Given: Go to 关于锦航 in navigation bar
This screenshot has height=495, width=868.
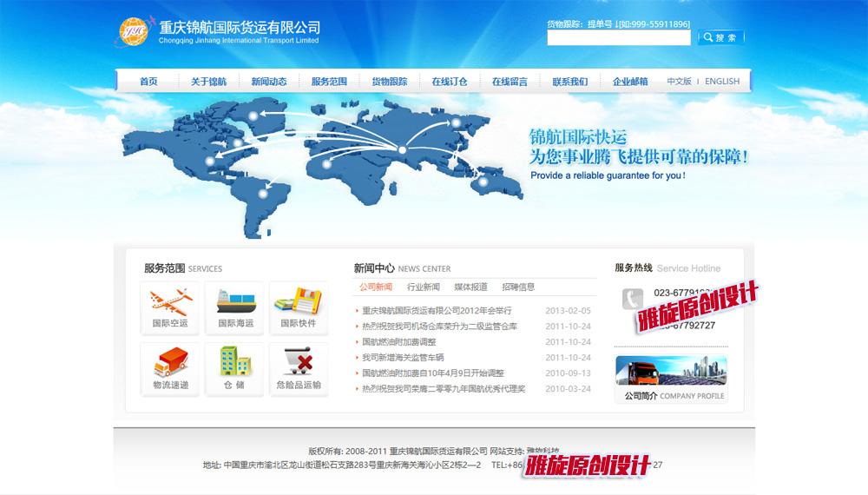Looking at the screenshot, I should pyautogui.click(x=208, y=82).
